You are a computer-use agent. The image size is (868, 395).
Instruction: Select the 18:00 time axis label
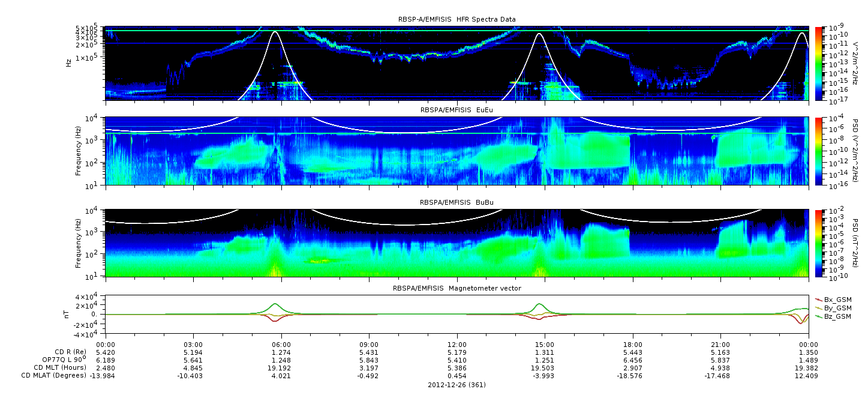point(633,344)
